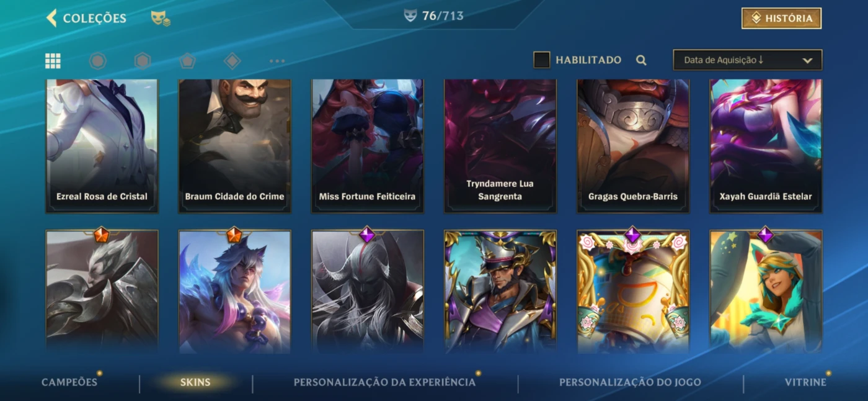Select the first round rarity filter icon
Viewport: 868px width, 401px height.
[x=98, y=61]
